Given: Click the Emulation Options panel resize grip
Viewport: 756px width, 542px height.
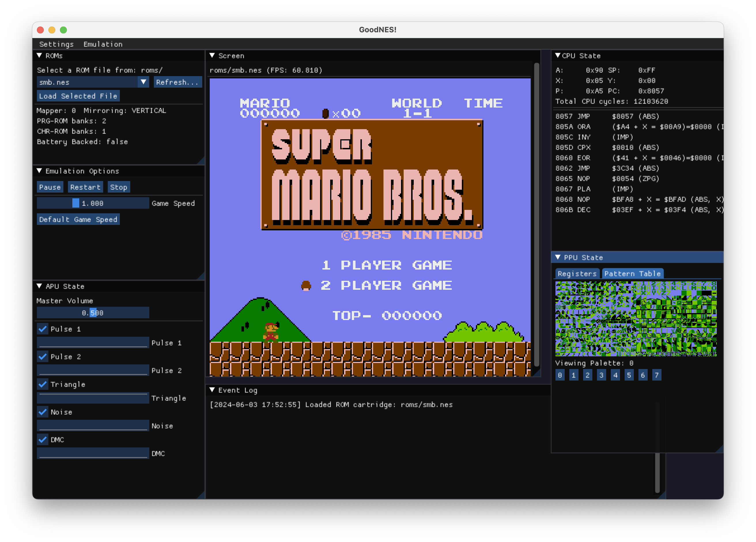Looking at the screenshot, I should pos(201,276).
